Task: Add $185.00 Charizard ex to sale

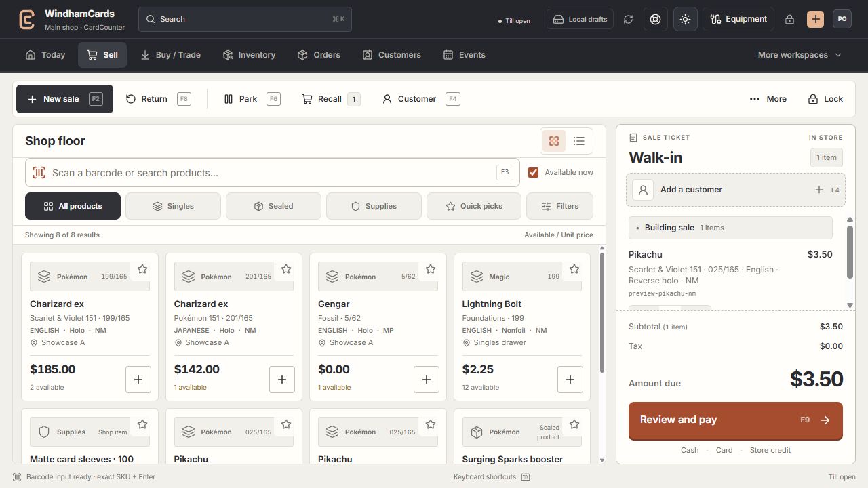Action: pos(138,380)
